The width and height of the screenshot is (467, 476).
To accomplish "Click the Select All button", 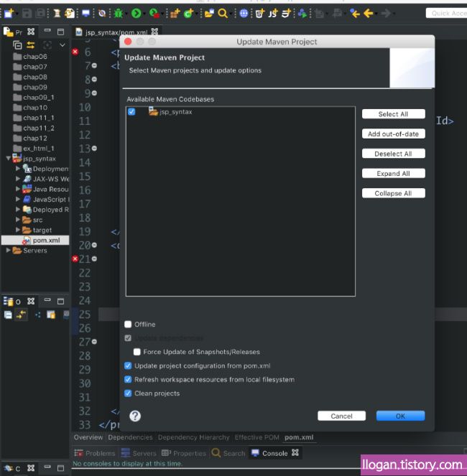I will [393, 114].
